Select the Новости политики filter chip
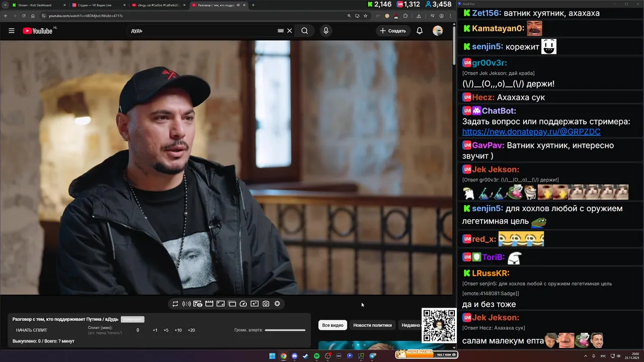Viewport: 644px width, 362px height. (x=372, y=325)
